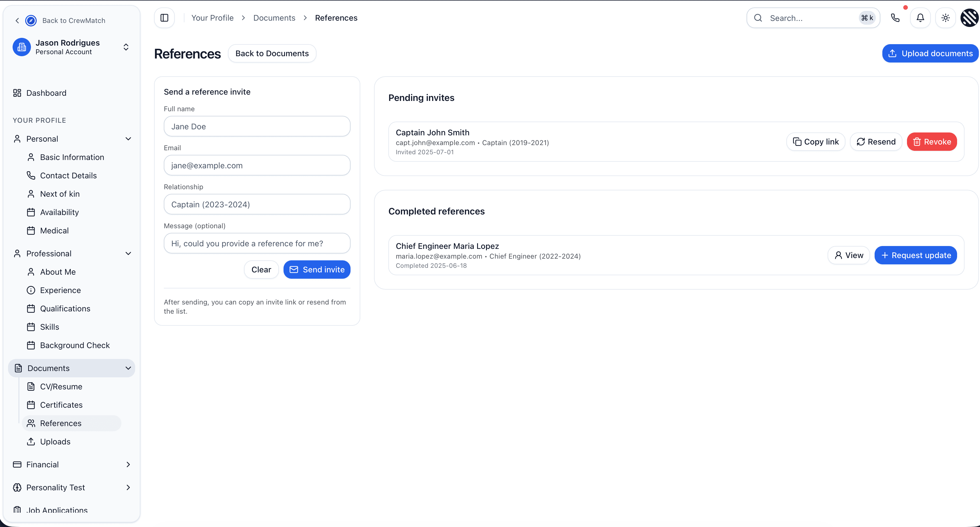
Task: Click Documents breadcrumb link
Action: pos(274,18)
